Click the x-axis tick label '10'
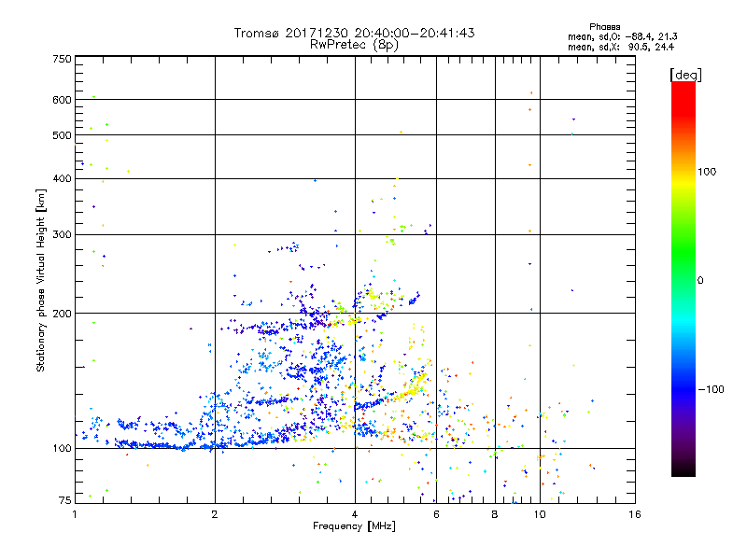This screenshot has height=560, width=747. click(540, 514)
